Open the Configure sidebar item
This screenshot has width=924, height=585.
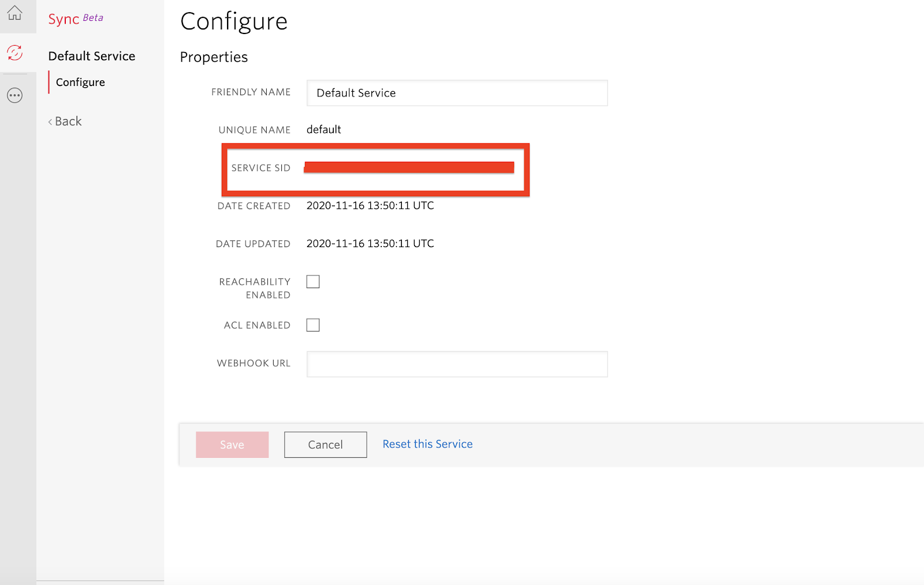[80, 82]
